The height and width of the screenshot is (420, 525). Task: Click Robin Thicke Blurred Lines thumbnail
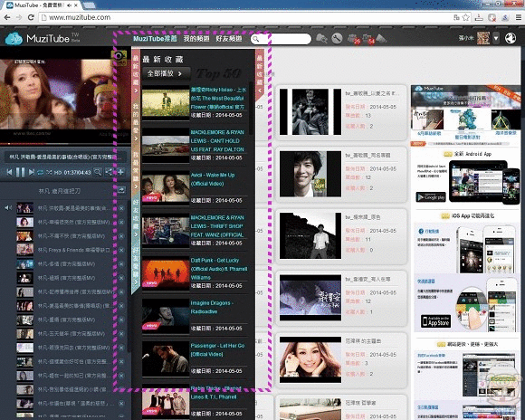pyautogui.click(x=166, y=402)
